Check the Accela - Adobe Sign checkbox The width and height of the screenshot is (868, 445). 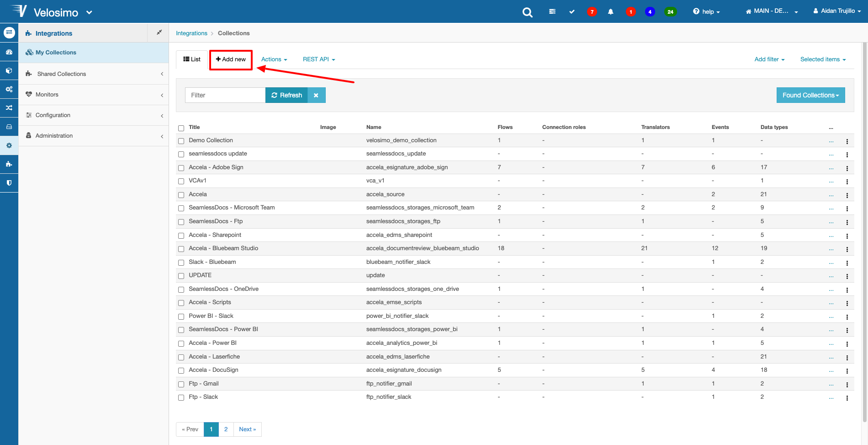coord(181,168)
